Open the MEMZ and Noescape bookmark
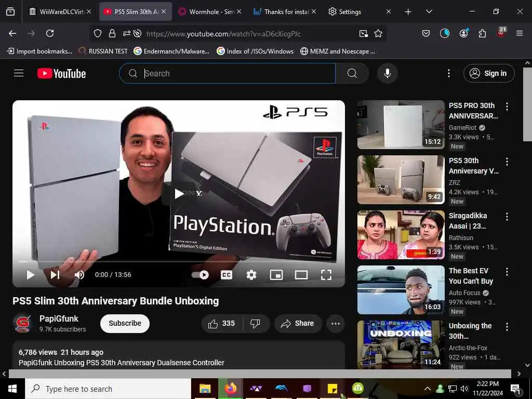Viewport: 532px width, 399px height. [338, 51]
